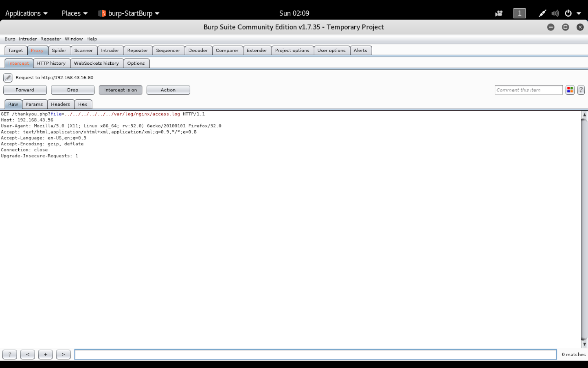Image resolution: width=588 pixels, height=368 pixels.
Task: Open the Intruder menu in the menu bar
Action: (28, 39)
